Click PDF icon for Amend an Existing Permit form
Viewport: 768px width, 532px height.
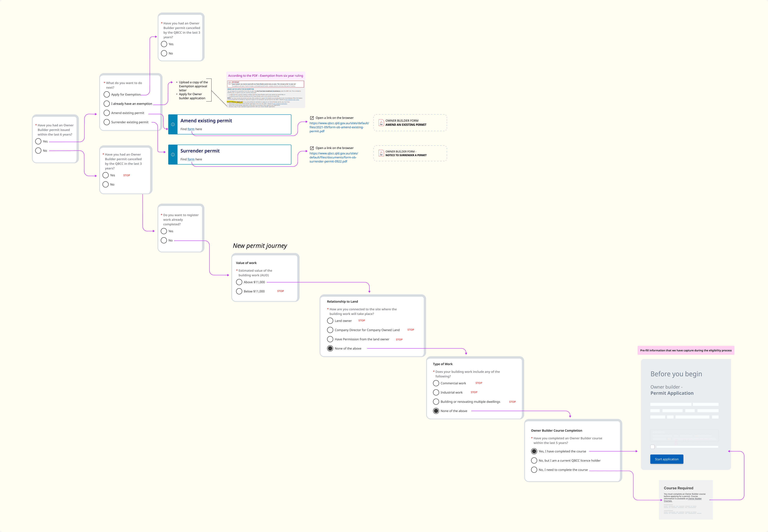point(381,123)
